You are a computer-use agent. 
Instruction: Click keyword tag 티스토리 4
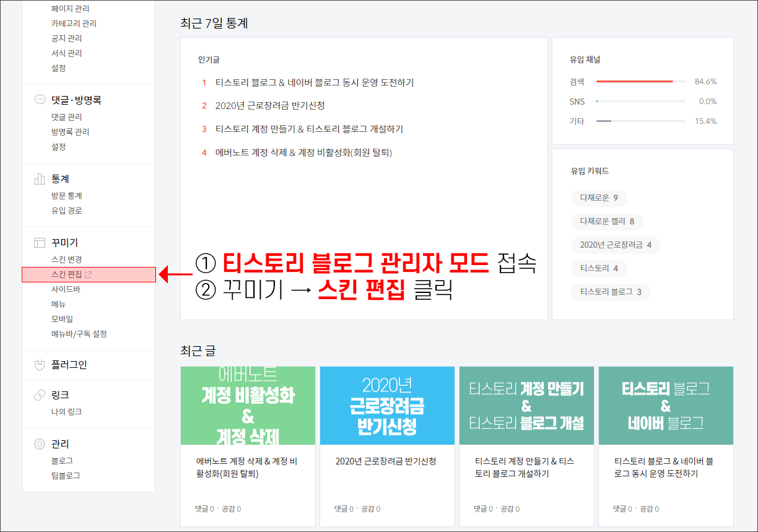(599, 269)
